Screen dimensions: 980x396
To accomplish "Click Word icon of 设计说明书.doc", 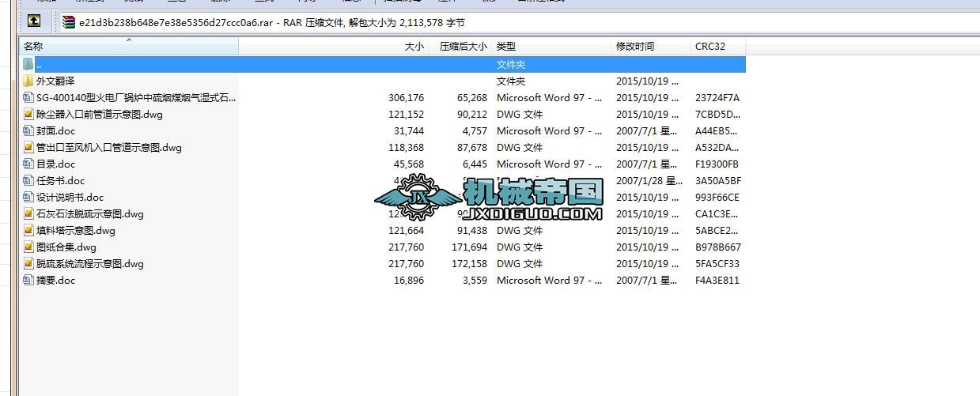I will click(28, 197).
